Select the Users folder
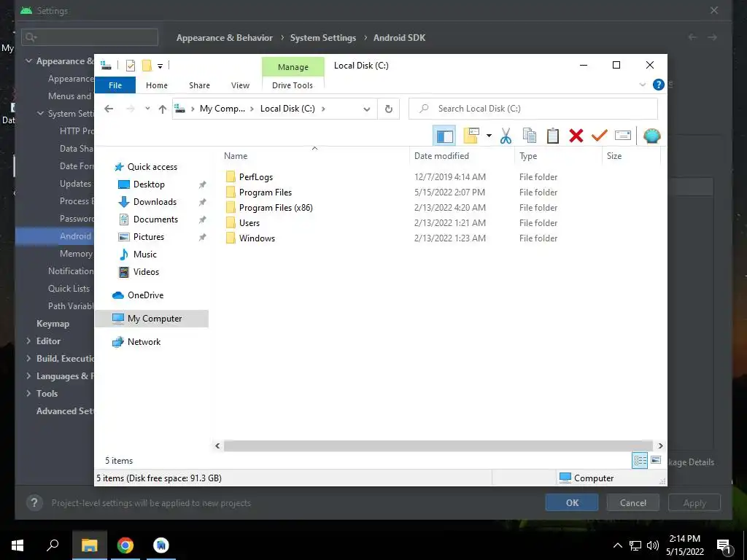 pos(249,223)
